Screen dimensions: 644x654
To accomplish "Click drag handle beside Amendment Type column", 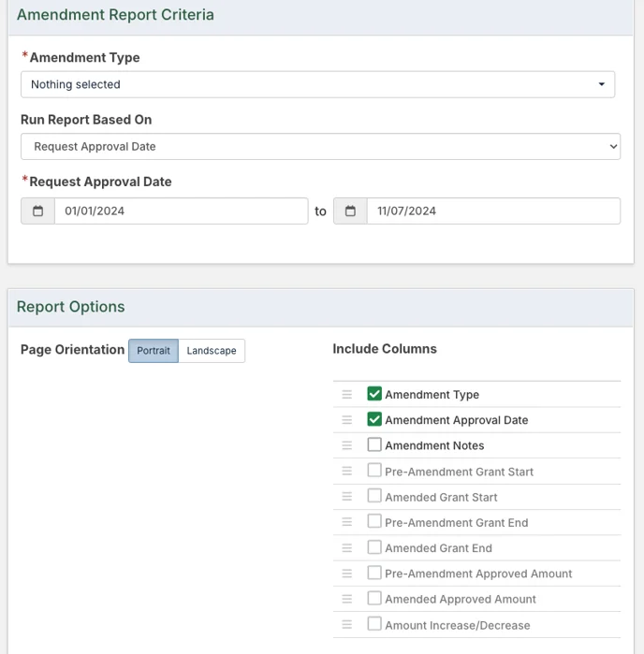I will pos(347,394).
